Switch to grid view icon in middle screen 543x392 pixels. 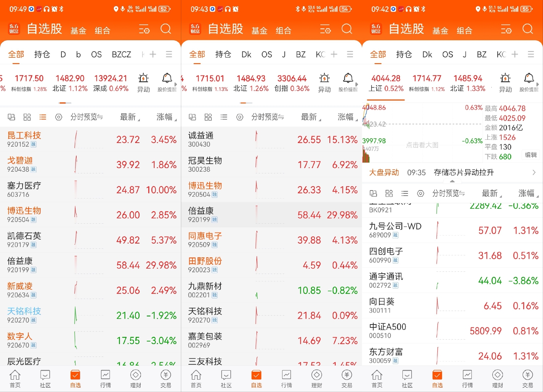coord(208,117)
